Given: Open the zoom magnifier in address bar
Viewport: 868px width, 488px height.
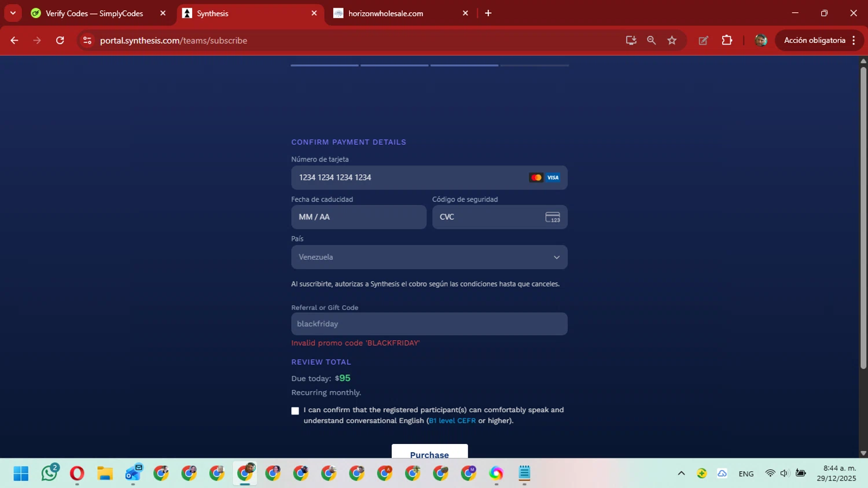Looking at the screenshot, I should click(652, 41).
